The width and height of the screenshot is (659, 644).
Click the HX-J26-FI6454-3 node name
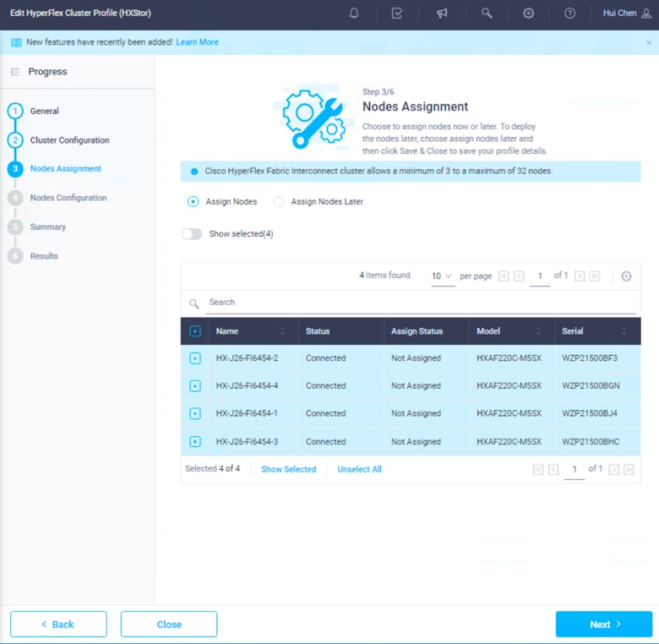(x=247, y=442)
